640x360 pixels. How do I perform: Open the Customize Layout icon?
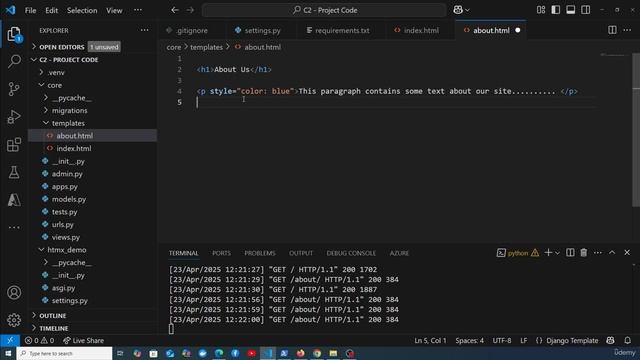click(541, 10)
